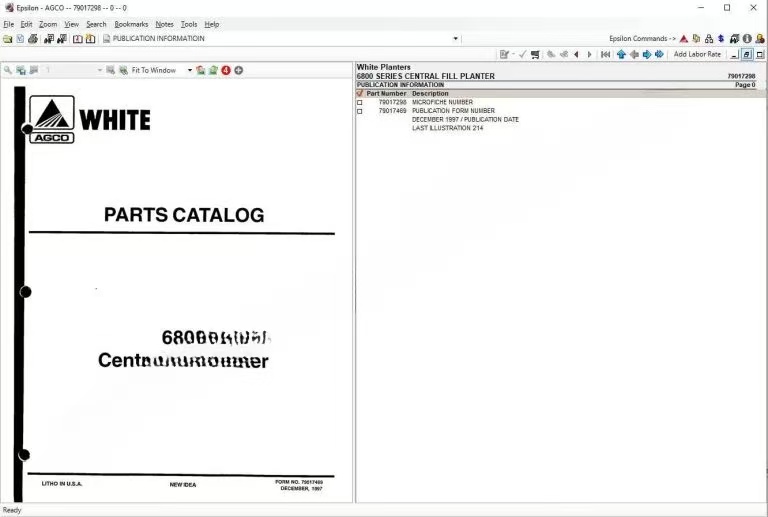
Task: Select LAST ILLUSTRATION 214 row
Action: point(448,128)
